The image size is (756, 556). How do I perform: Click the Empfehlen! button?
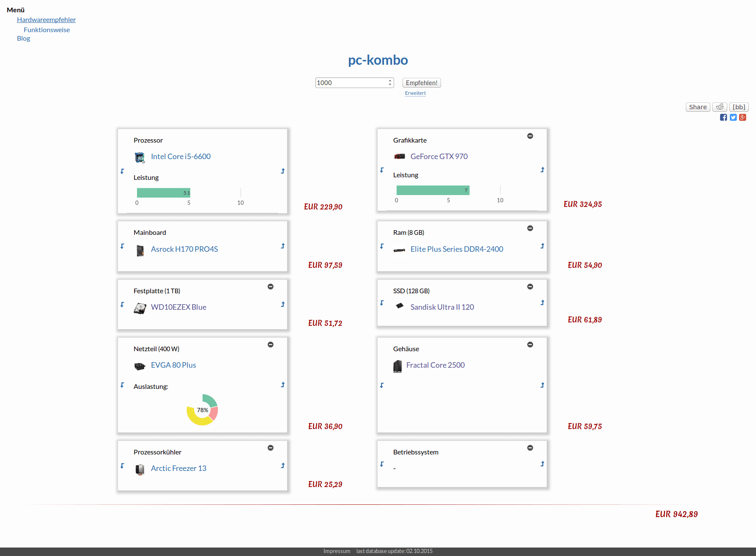[x=422, y=83]
